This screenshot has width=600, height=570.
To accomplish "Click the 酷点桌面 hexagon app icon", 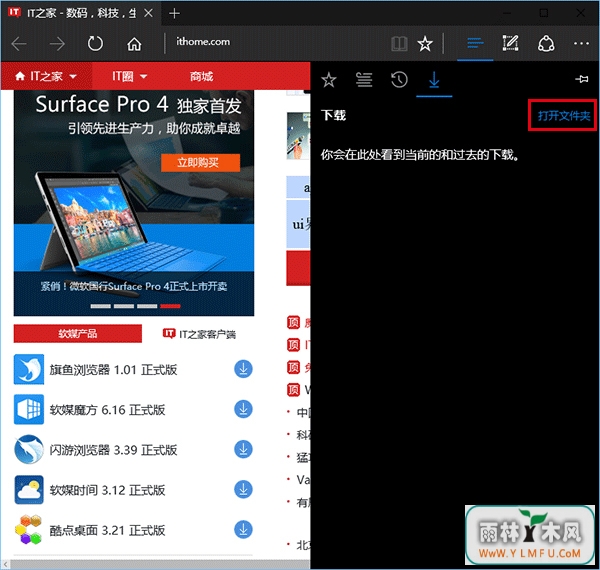I will (x=29, y=530).
